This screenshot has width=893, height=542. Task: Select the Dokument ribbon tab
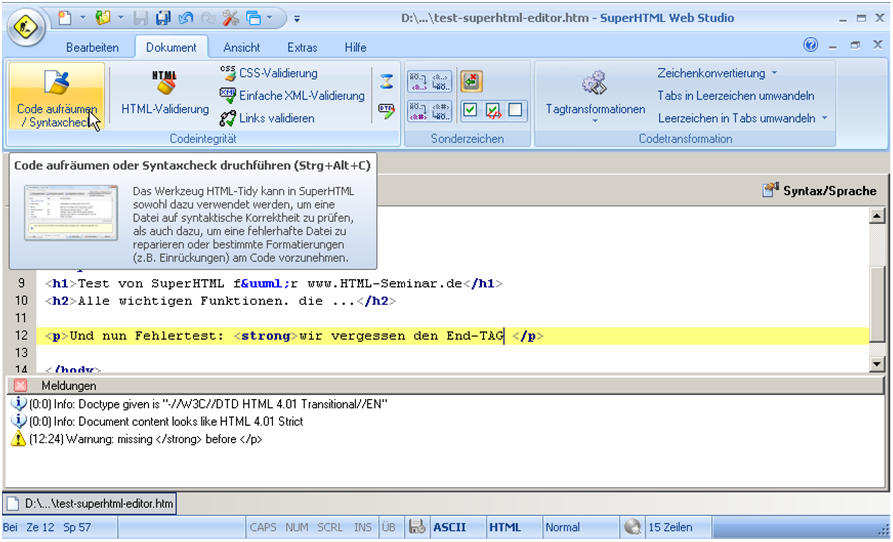(171, 48)
